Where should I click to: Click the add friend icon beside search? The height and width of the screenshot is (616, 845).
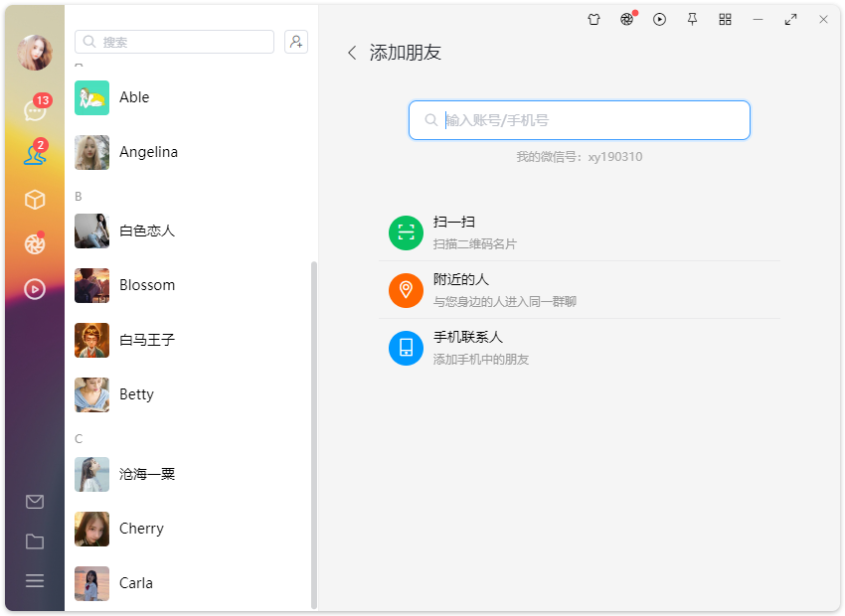(295, 42)
